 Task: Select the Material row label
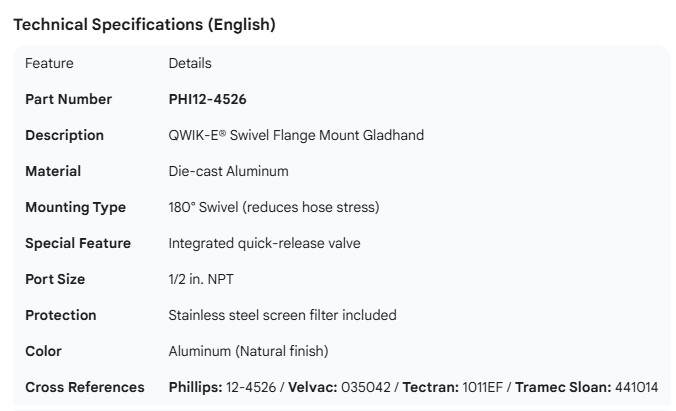click(x=53, y=171)
